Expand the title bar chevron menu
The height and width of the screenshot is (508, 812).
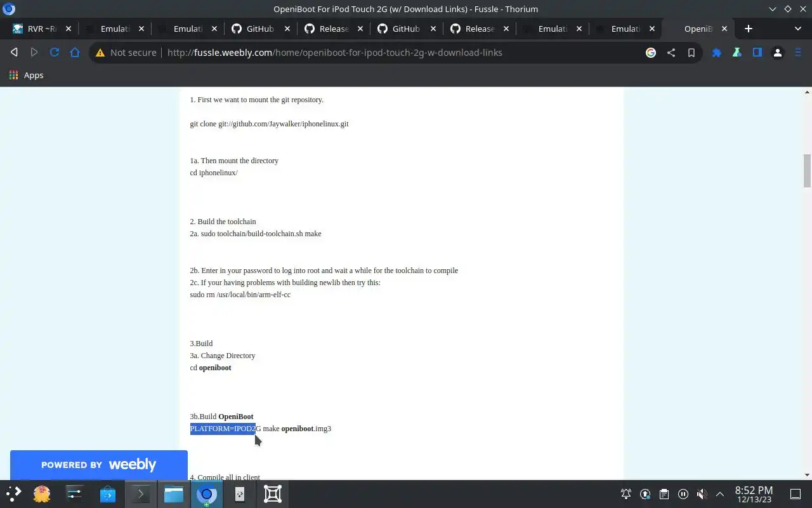pyautogui.click(x=772, y=9)
